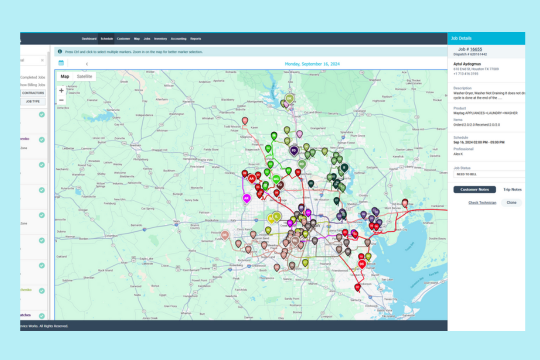Select the yellow marker near Katy
This screenshot has width=540, height=360.
point(271,218)
